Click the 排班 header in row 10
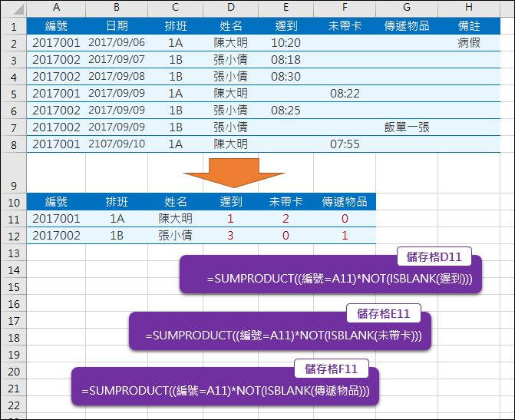This screenshot has width=515, height=420. (117, 202)
